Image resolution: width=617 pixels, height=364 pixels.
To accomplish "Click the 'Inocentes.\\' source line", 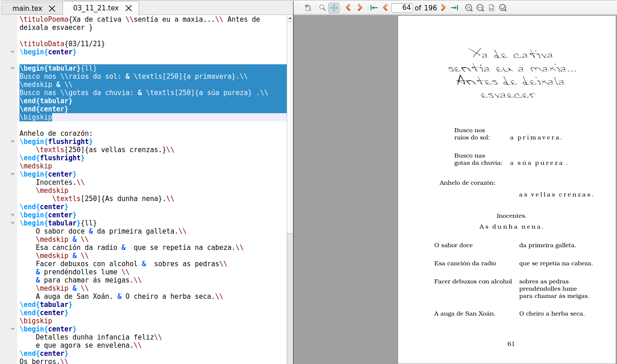I will [x=60, y=182].
